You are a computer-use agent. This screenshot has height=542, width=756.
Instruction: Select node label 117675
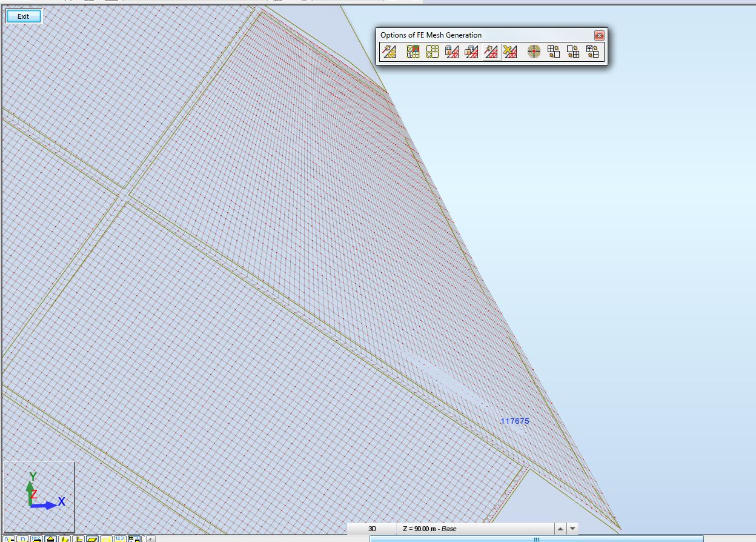tap(514, 421)
